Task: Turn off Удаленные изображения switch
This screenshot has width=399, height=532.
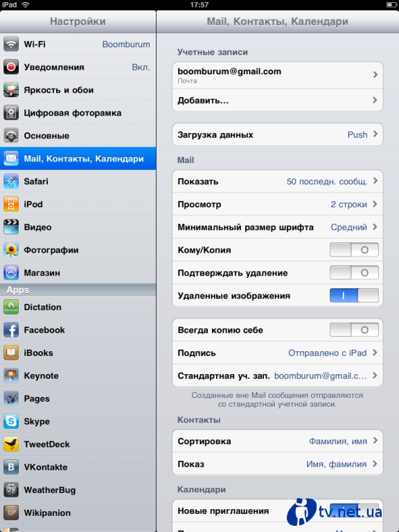Action: pyautogui.click(x=354, y=296)
